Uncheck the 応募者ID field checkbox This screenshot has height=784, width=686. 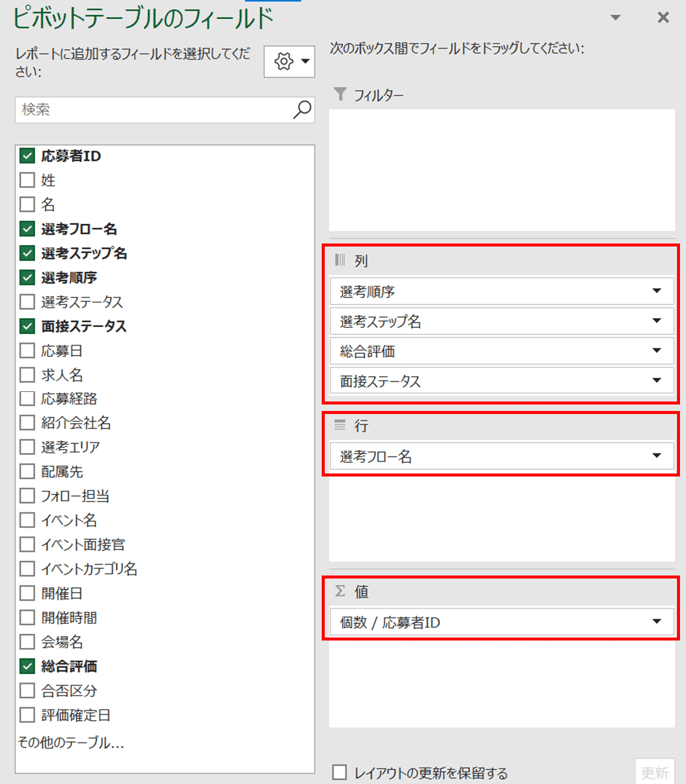coord(27,156)
